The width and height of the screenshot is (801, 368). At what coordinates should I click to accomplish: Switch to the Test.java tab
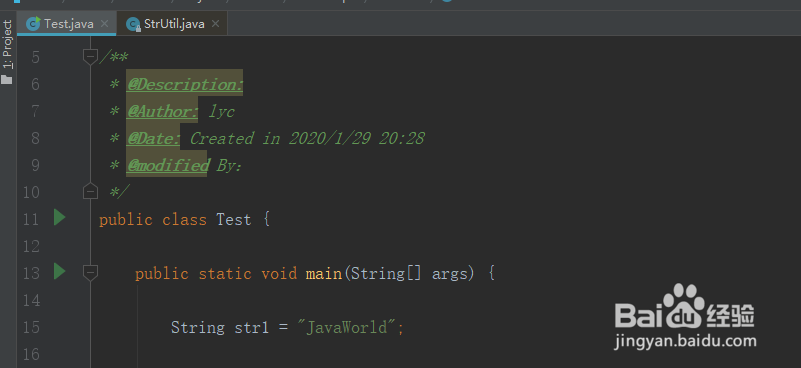[x=66, y=24]
